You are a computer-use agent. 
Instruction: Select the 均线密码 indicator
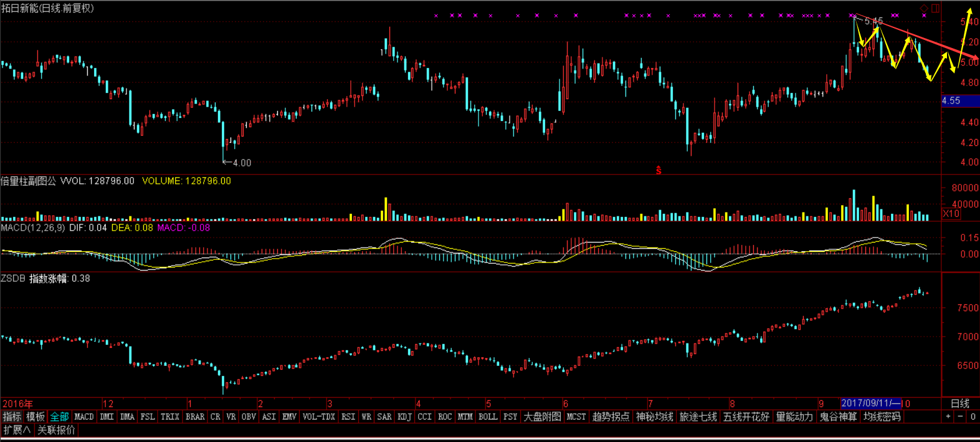[x=882, y=416]
